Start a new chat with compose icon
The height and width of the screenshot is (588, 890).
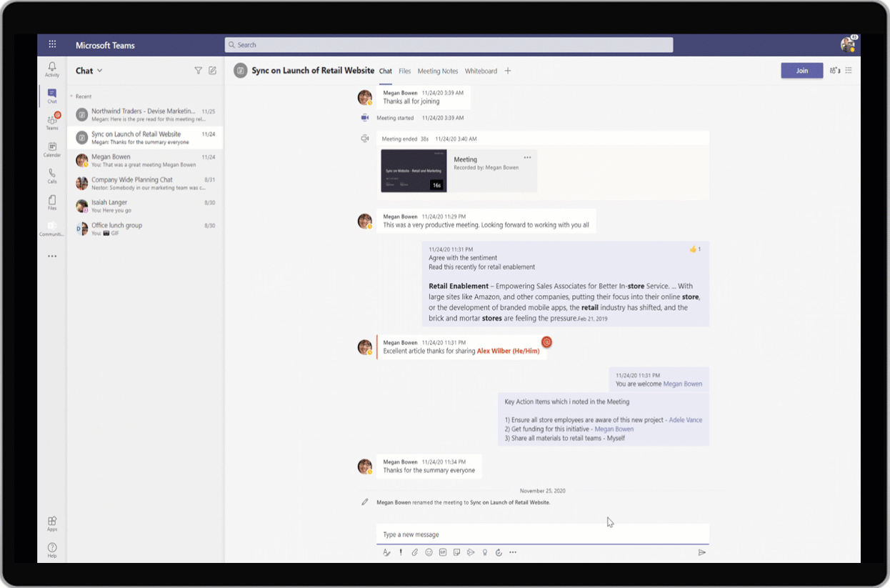coord(212,71)
